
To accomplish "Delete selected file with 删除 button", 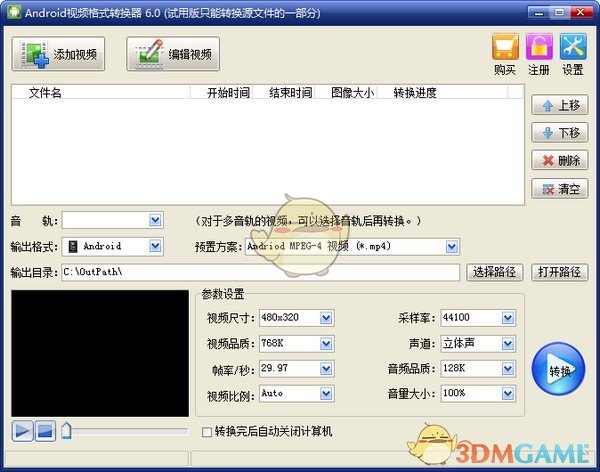I will pyautogui.click(x=559, y=161).
